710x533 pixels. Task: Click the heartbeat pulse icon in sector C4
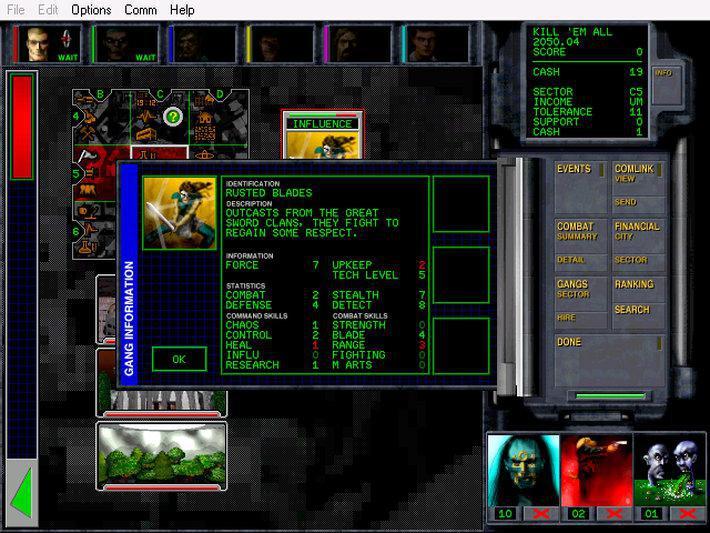click(146, 116)
